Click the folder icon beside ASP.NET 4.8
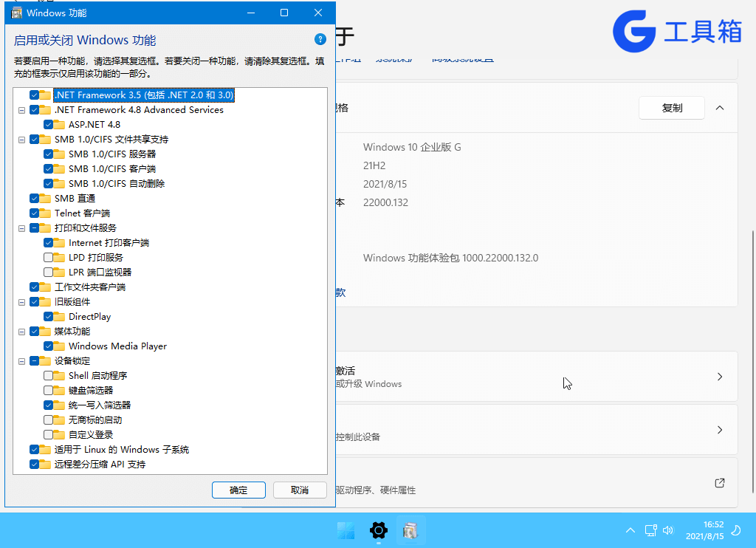The height and width of the screenshot is (548, 756). (59, 125)
